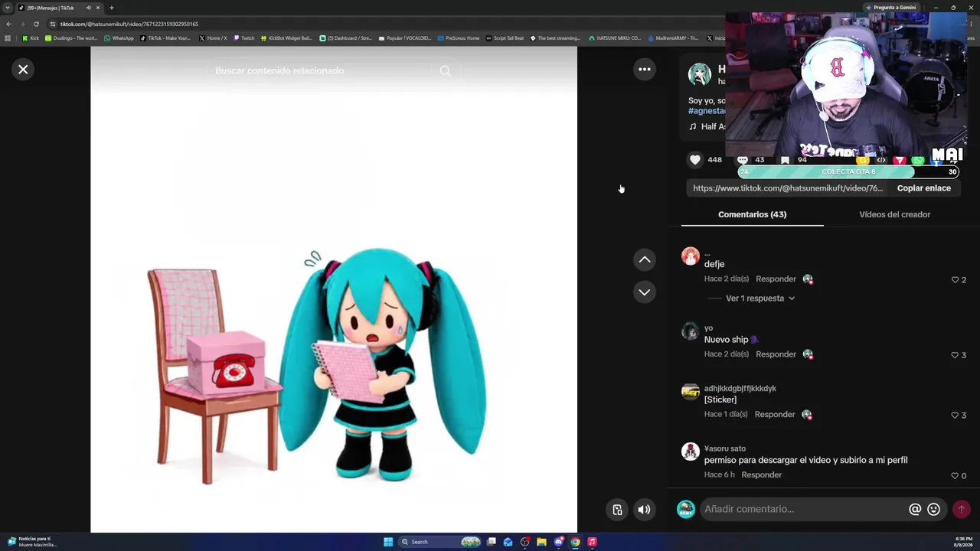Click the browser address bar URL

pos(129,24)
